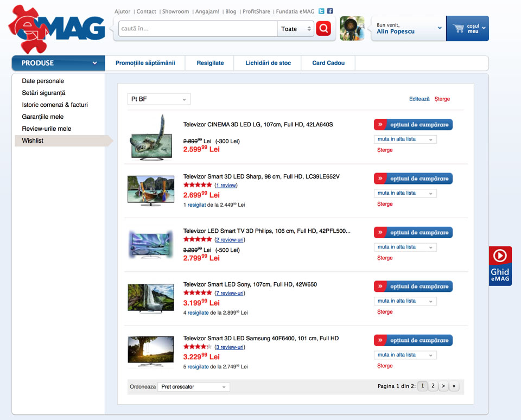Click the red search magnifier button
521x420 pixels.
point(323,29)
